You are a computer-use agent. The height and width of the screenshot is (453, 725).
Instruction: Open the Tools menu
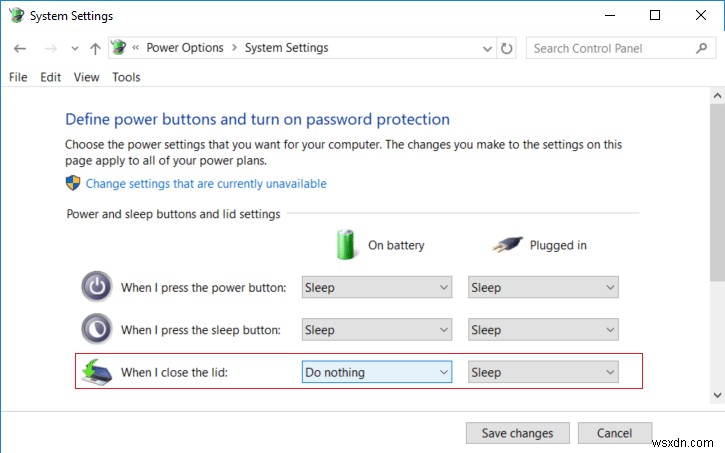tap(126, 77)
